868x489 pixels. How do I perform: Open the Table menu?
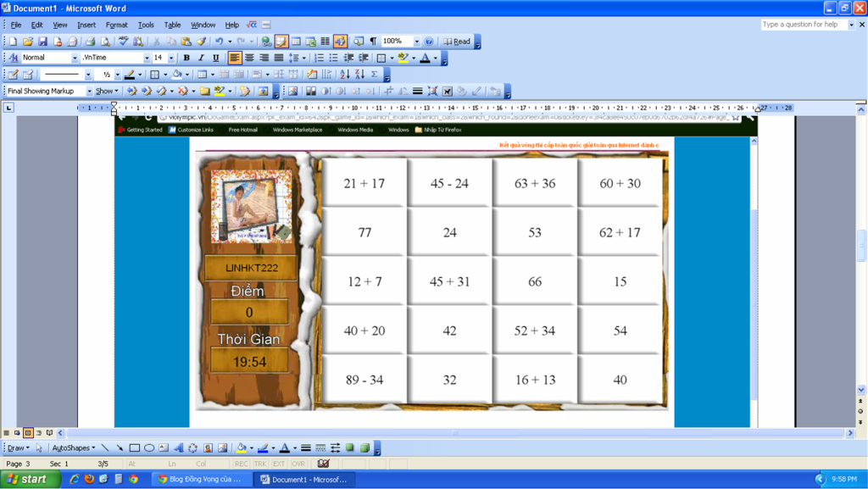(172, 25)
